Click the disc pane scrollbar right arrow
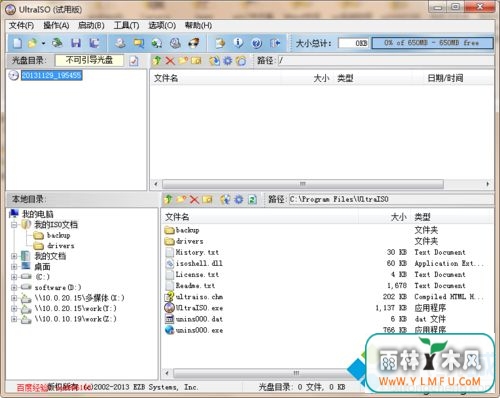 (x=488, y=184)
